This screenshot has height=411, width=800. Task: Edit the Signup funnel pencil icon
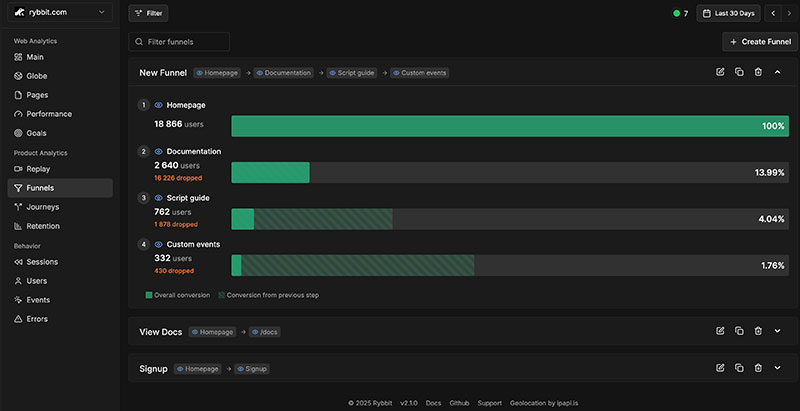click(720, 368)
